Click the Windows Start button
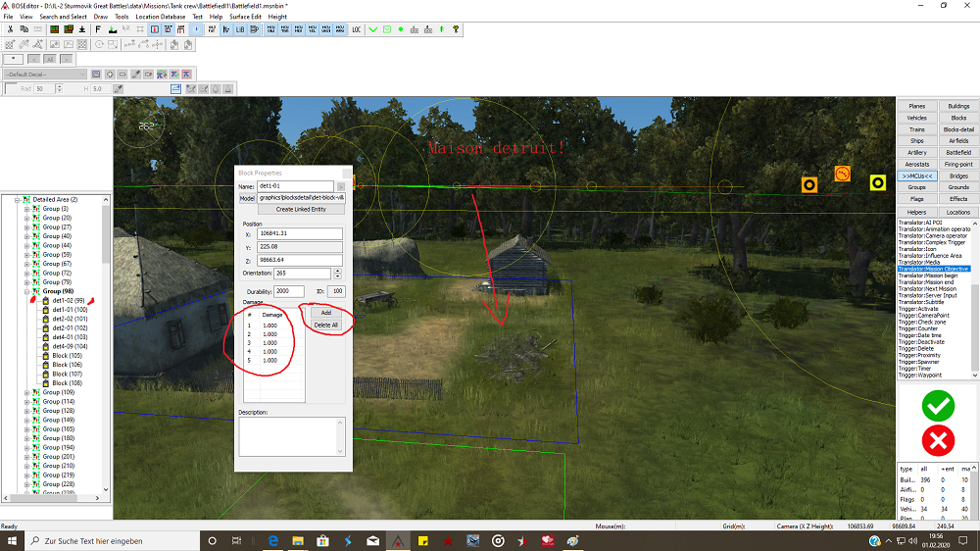 [12, 540]
